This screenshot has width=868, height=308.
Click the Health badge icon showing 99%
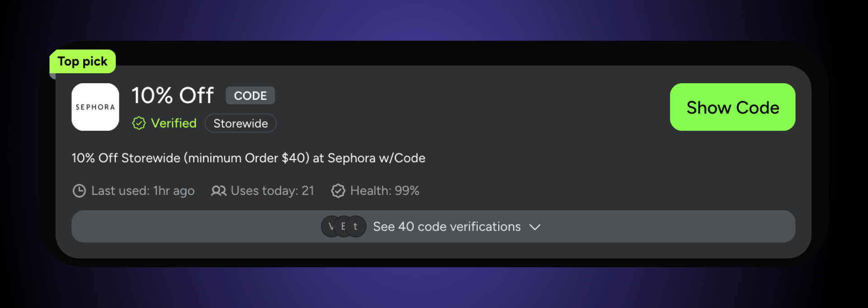point(338,191)
